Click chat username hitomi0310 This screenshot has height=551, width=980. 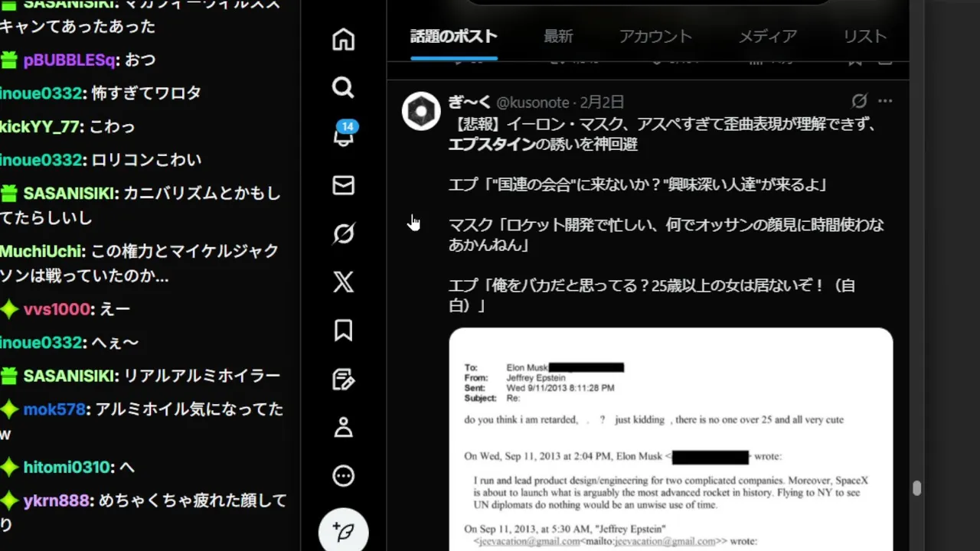(68, 467)
